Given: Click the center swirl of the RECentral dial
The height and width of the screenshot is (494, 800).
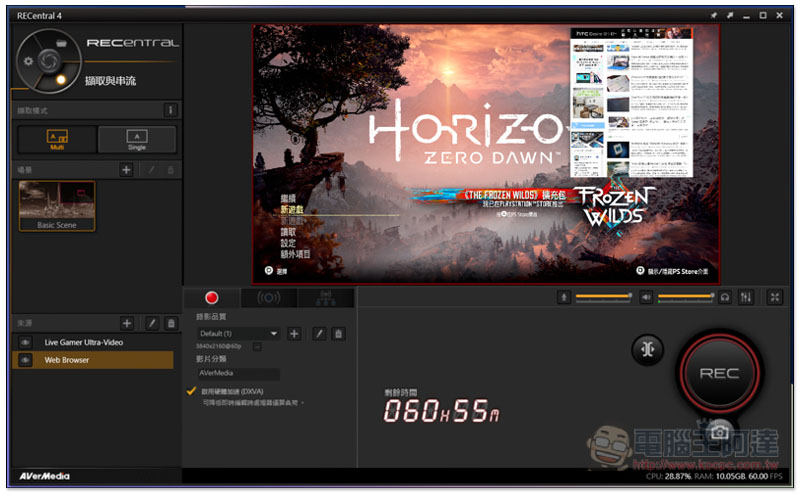Looking at the screenshot, I should point(49,61).
